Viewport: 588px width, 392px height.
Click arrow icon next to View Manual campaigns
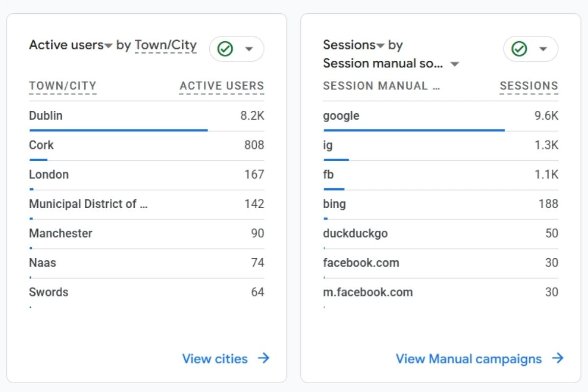558,358
